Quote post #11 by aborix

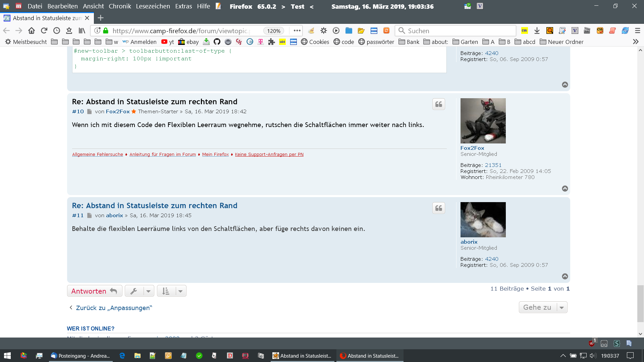[438, 208]
